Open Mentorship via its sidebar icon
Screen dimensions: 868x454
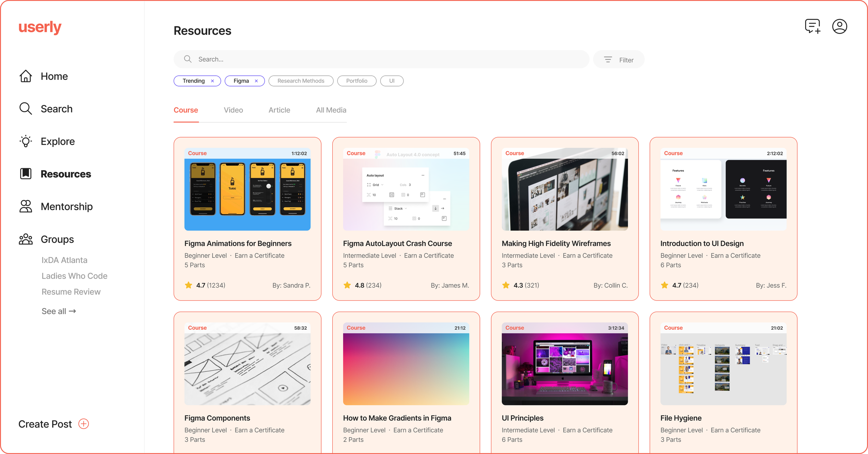point(26,206)
